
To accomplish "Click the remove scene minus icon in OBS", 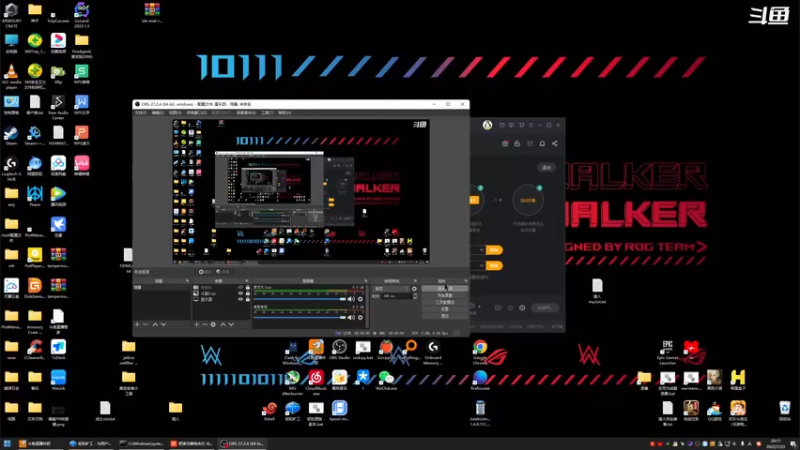I will (x=145, y=324).
